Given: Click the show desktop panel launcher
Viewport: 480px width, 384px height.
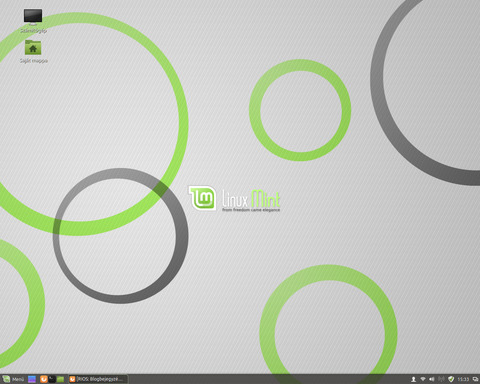Looking at the screenshot, I should [x=32, y=379].
